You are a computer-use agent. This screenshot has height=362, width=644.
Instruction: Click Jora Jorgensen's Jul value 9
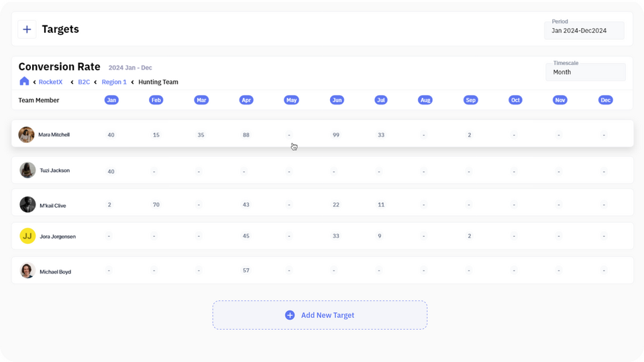(x=380, y=236)
